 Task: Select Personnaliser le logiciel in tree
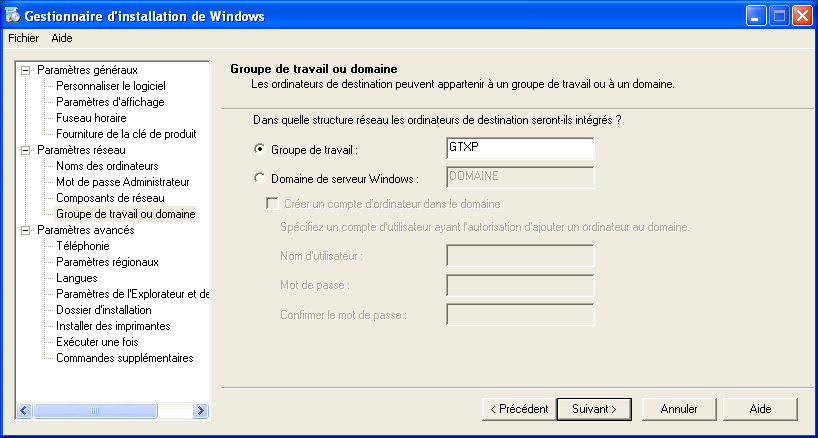point(111,86)
